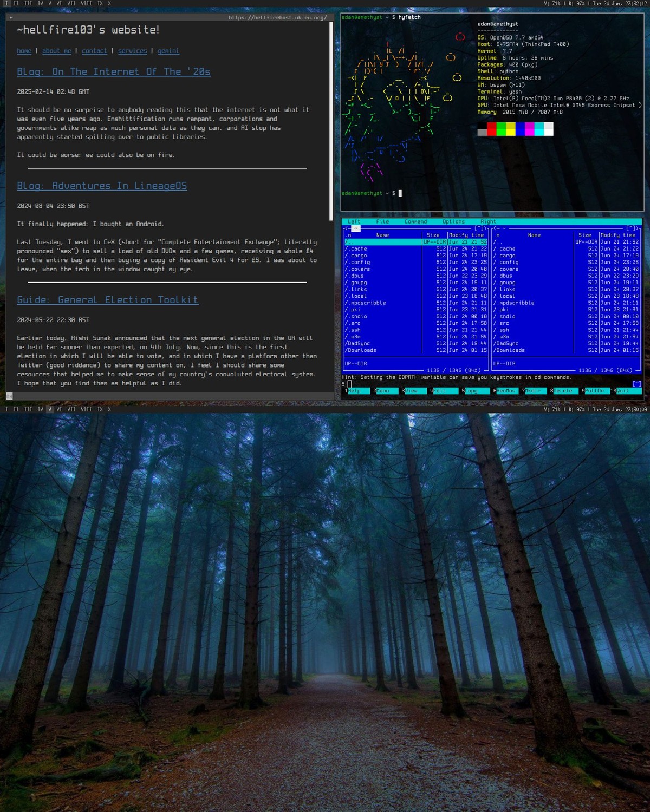Click the right panel [^] history button
This screenshot has height=812, width=650.
632,228
